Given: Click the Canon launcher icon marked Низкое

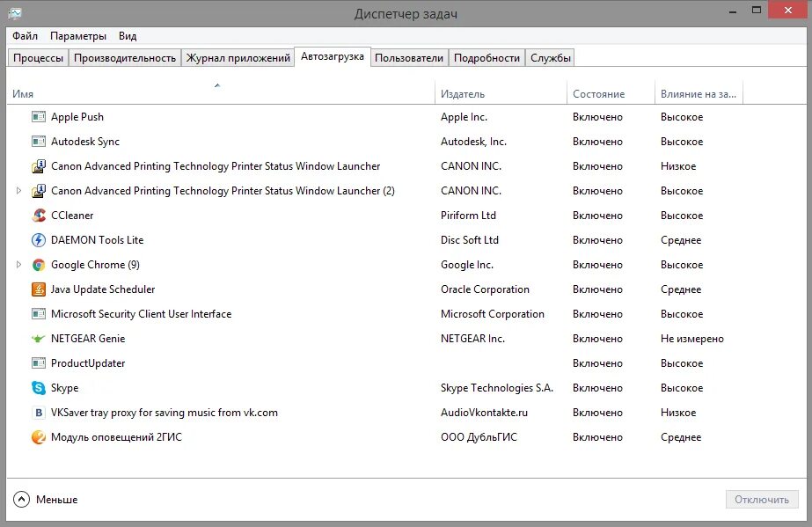Looking at the screenshot, I should click(39, 166).
